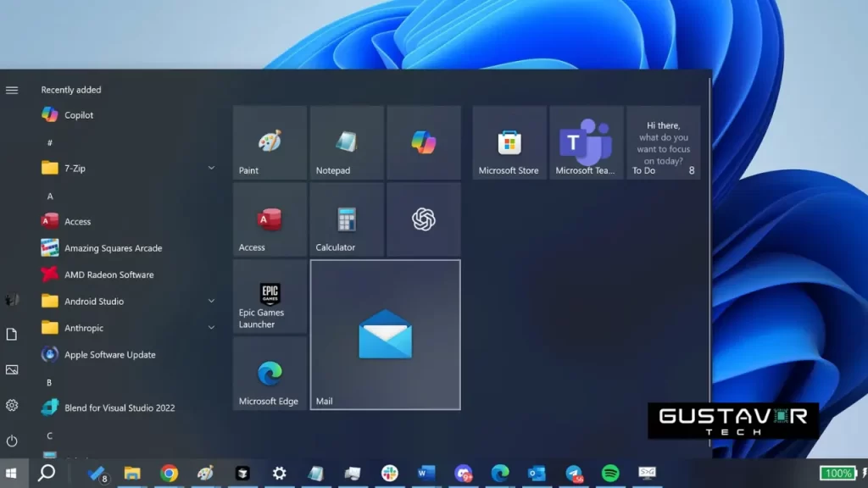This screenshot has width=868, height=488.
Task: Open the Calculator tile
Action: pyautogui.click(x=347, y=219)
